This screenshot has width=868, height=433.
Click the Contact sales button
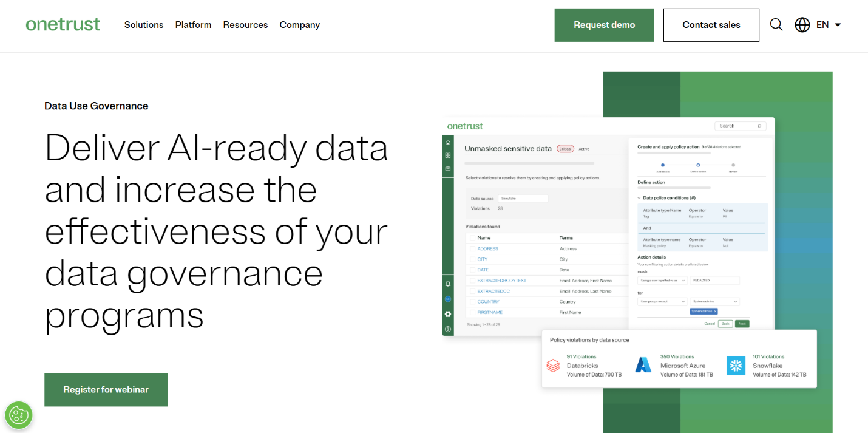click(711, 25)
